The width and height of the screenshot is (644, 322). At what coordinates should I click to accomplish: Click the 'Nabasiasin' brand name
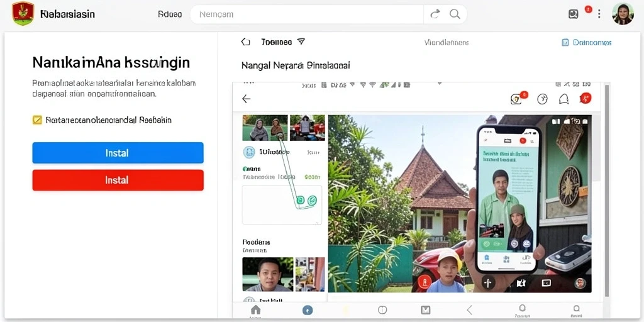[x=67, y=14]
